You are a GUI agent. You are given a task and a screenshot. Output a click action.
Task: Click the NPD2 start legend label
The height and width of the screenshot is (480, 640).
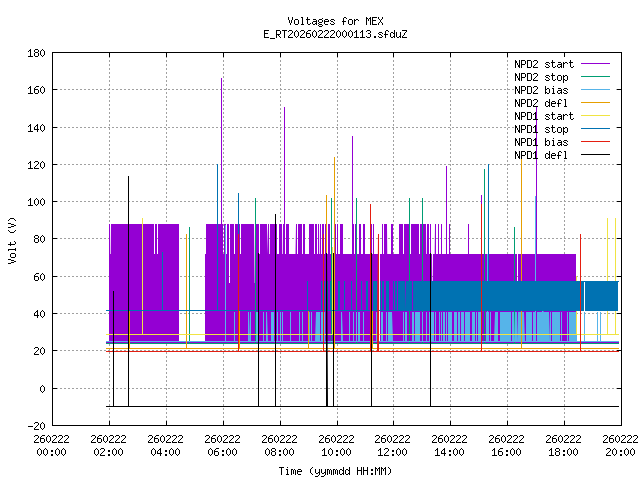pos(541,63)
